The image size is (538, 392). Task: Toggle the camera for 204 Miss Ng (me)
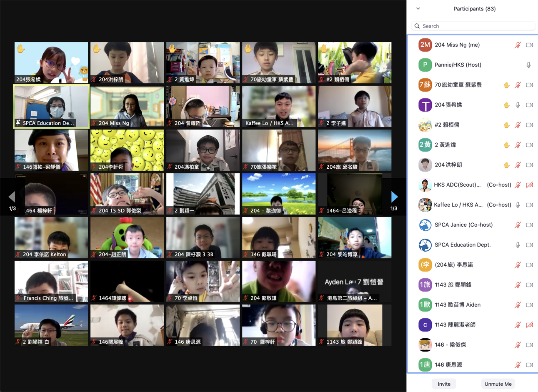click(x=529, y=45)
